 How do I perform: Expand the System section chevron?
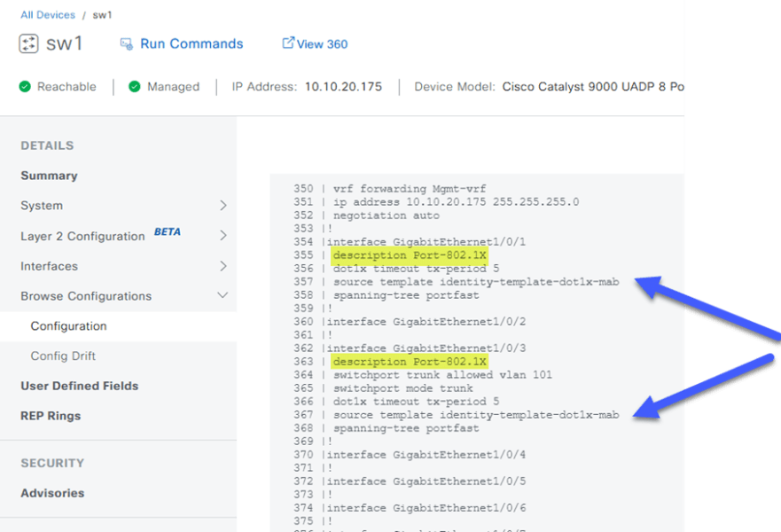coord(223,206)
